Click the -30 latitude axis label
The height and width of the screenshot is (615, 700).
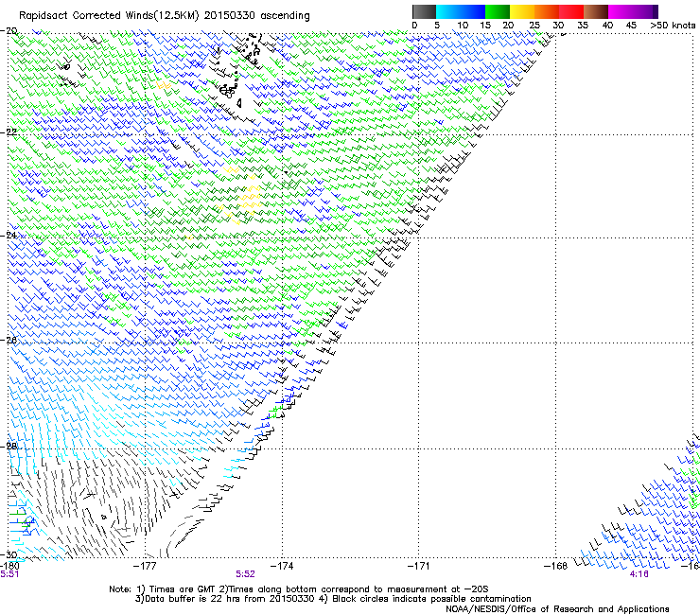tap(9, 555)
